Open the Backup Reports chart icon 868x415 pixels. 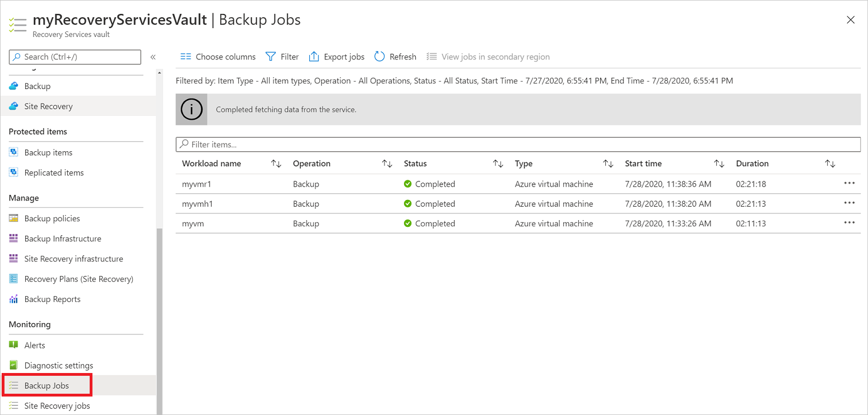13,299
